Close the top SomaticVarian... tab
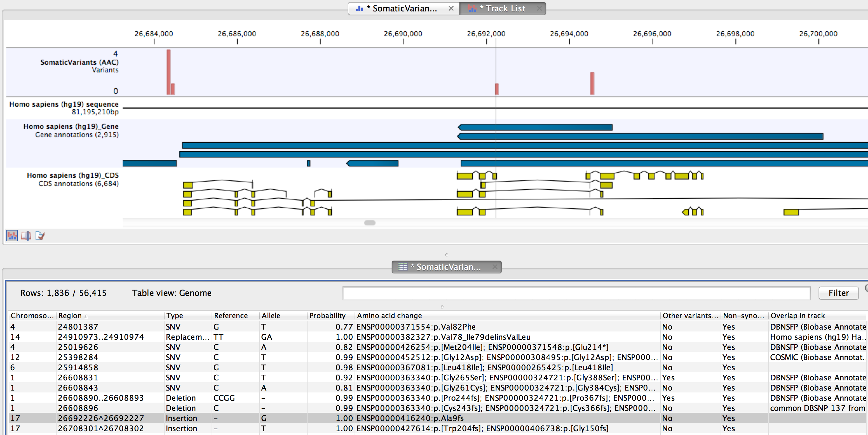The height and width of the screenshot is (435, 868). point(451,9)
